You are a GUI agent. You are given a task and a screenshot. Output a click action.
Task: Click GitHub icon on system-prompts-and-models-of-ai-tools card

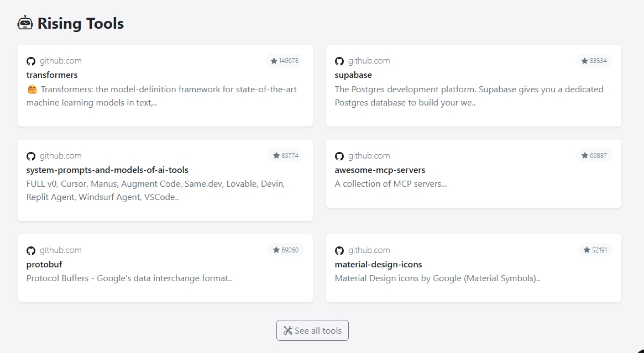point(31,156)
